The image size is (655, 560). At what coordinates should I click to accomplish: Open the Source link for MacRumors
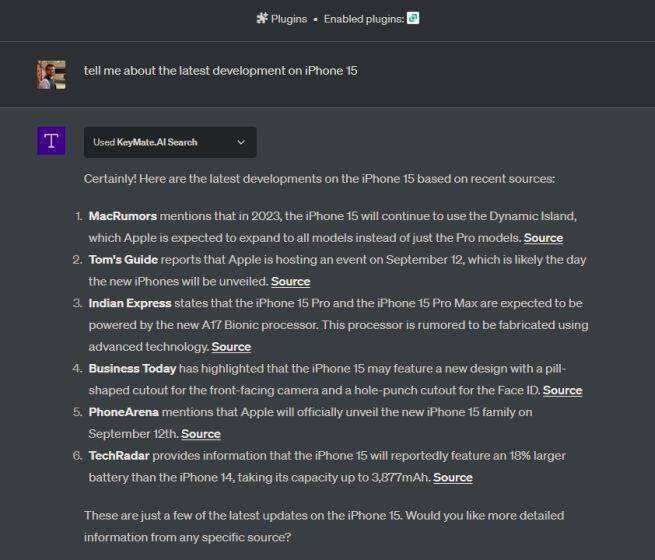(543, 238)
